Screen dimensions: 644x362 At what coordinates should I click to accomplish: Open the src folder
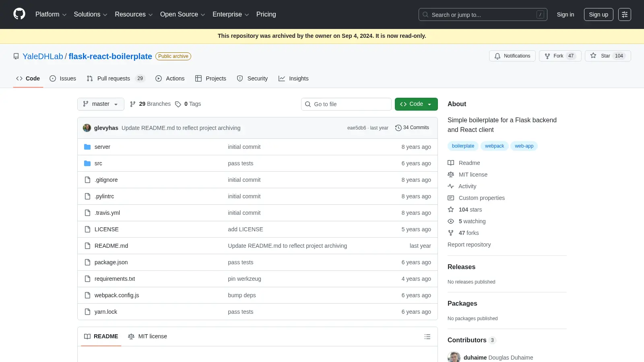[98, 163]
